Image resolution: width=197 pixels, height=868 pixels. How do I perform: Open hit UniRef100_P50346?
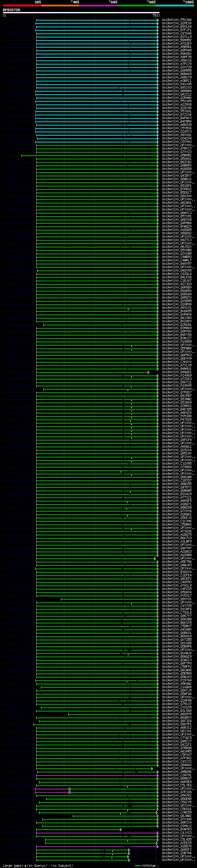click(177, 20)
